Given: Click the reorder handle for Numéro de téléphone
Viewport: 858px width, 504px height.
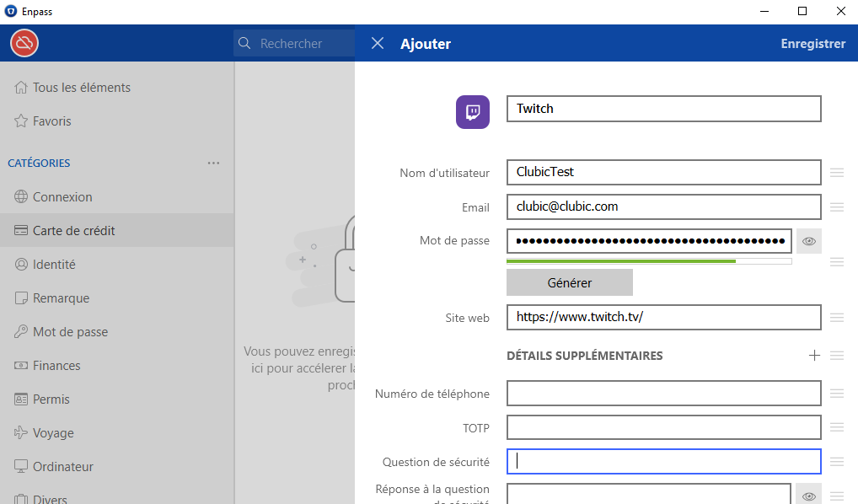Looking at the screenshot, I should tap(837, 394).
